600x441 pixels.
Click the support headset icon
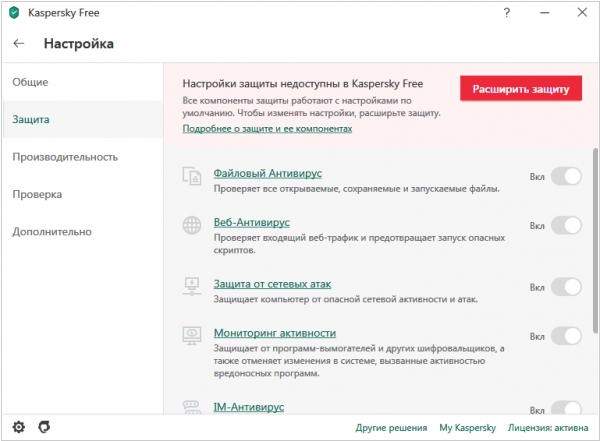click(44, 426)
